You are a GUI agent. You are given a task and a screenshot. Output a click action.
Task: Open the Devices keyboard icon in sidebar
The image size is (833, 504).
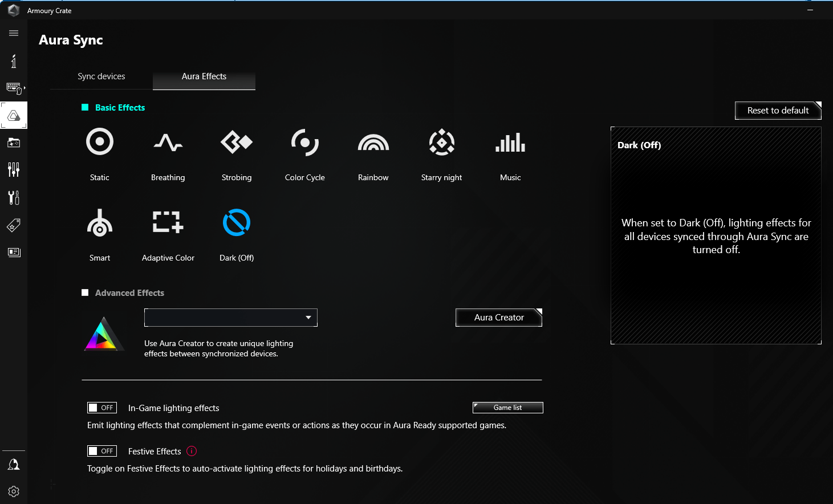click(14, 88)
